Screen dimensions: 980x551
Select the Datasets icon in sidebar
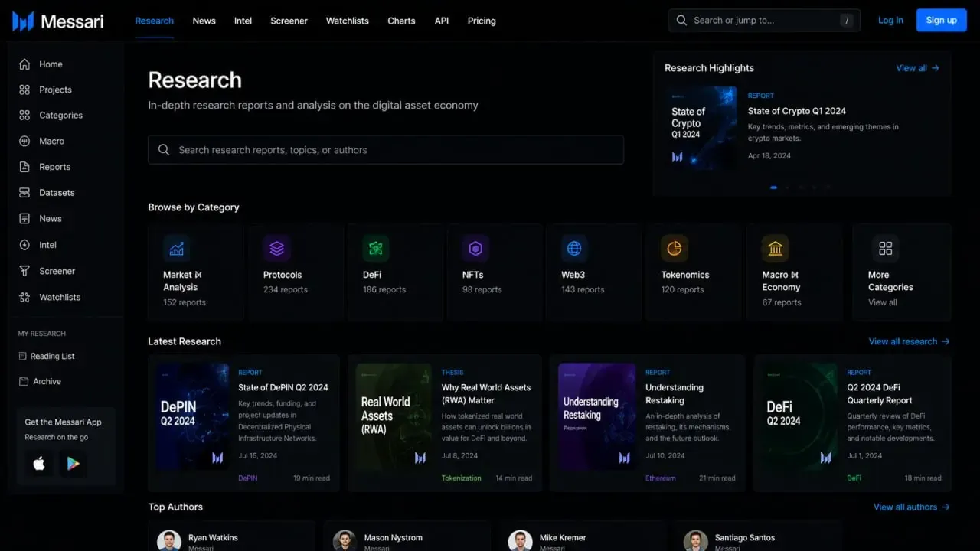pyautogui.click(x=24, y=193)
